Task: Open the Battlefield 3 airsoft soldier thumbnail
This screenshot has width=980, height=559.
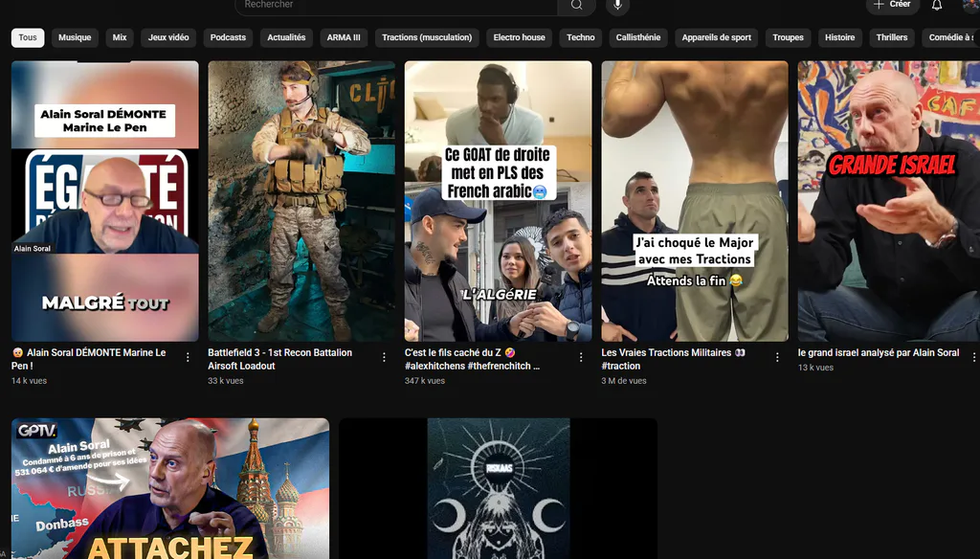Action: point(301,201)
